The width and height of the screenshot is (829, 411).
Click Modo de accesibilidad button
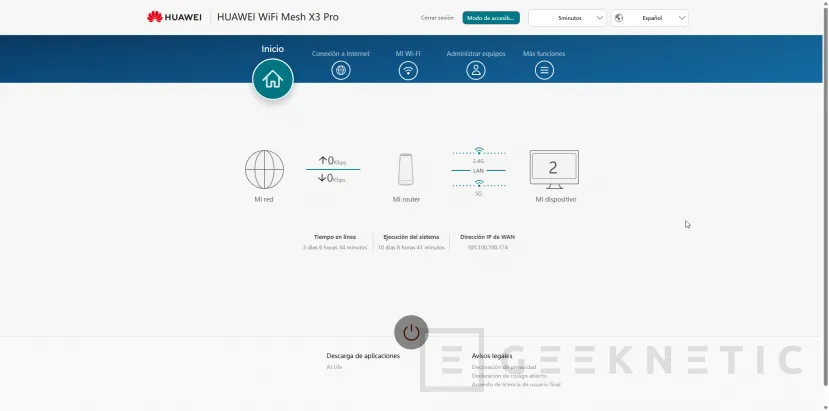[x=491, y=17]
